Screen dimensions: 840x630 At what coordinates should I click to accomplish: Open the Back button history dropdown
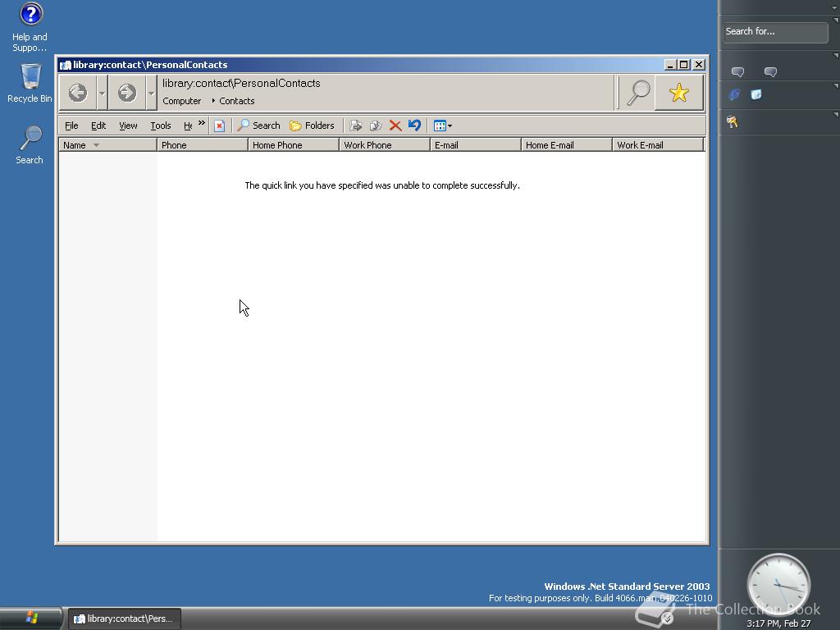(x=102, y=93)
